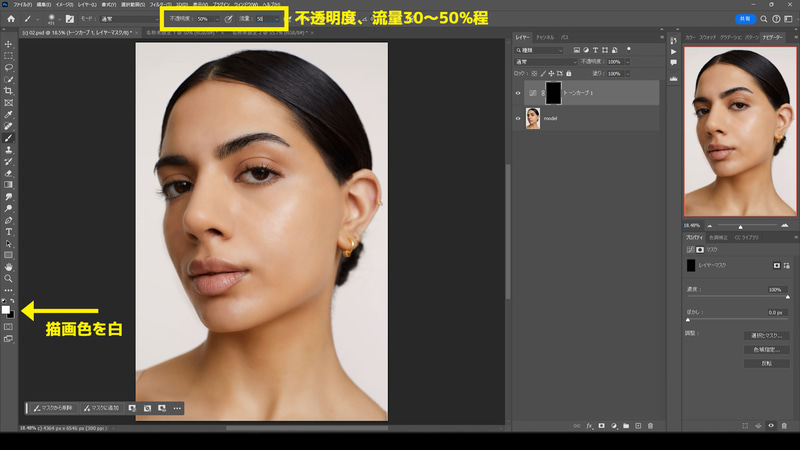
Task: Click the 反転 button
Action: pos(766,363)
